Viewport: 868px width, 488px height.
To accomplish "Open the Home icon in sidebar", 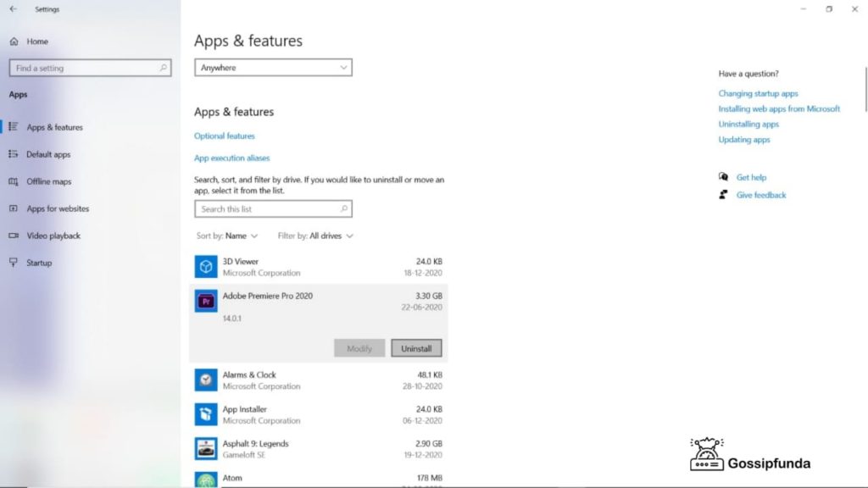I will (14, 42).
